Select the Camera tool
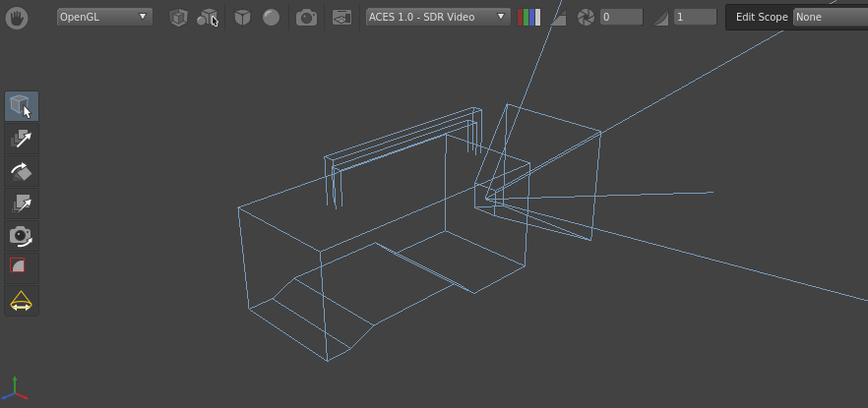 coord(21,236)
